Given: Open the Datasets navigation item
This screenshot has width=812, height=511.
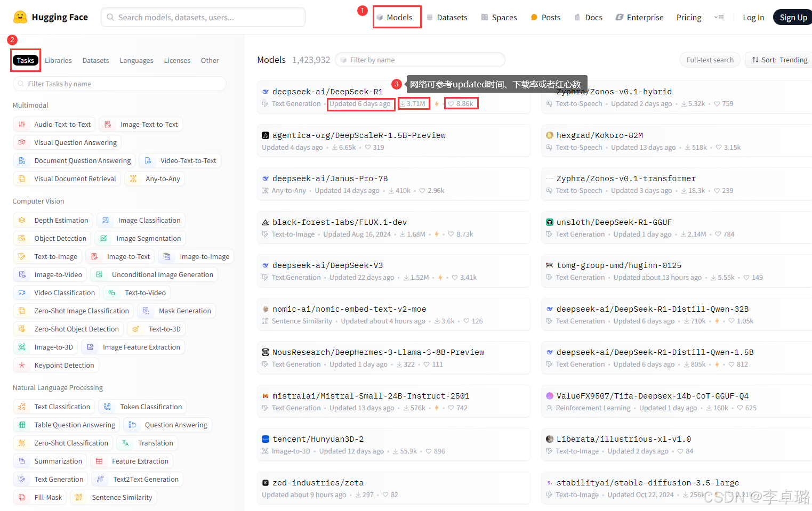Looking at the screenshot, I should (x=447, y=18).
